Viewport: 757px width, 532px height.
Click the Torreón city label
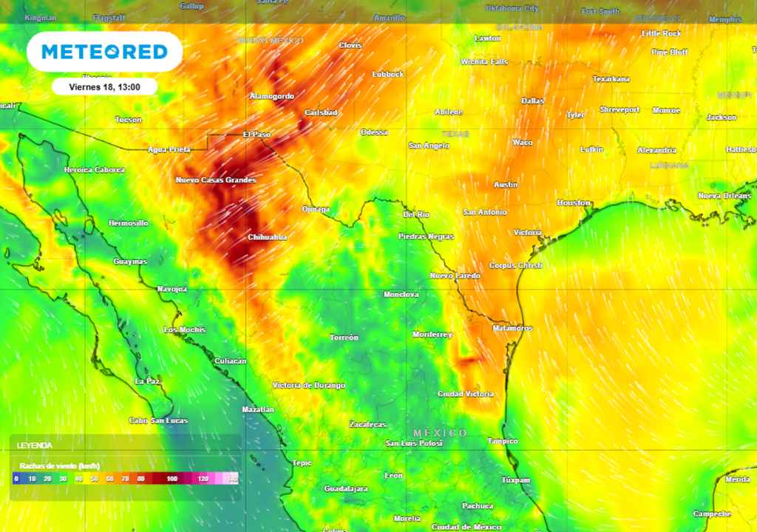(x=344, y=337)
